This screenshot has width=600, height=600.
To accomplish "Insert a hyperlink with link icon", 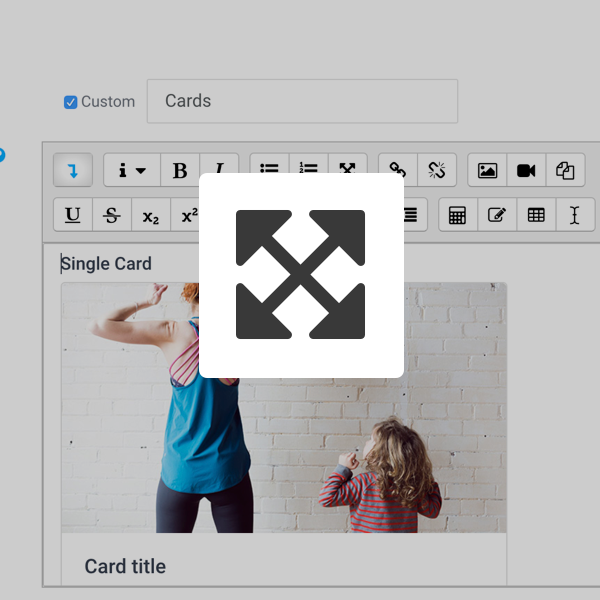I will [397, 170].
